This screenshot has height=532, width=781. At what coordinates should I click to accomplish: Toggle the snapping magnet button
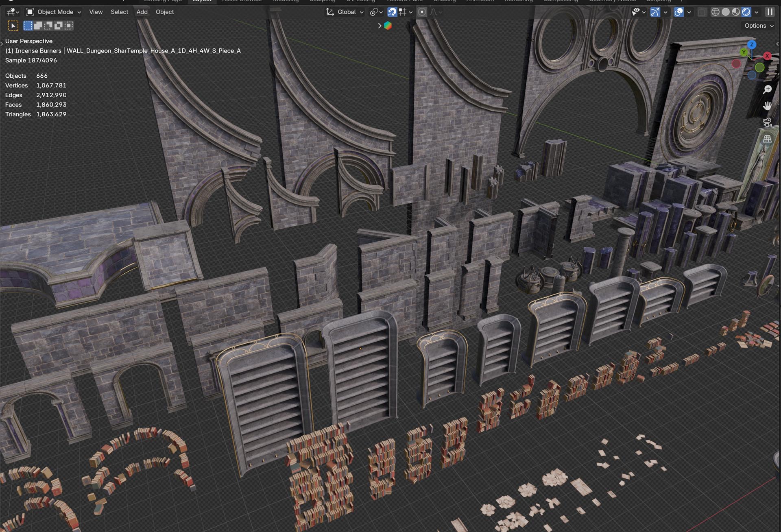[392, 12]
